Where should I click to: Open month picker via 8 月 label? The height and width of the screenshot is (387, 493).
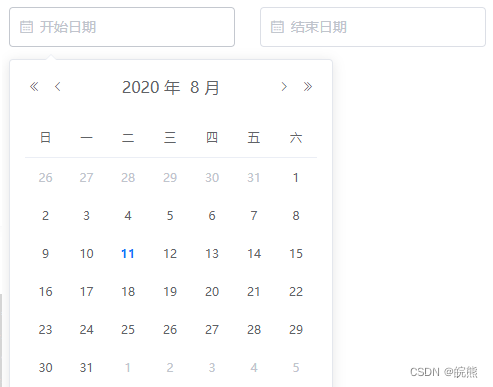205,87
